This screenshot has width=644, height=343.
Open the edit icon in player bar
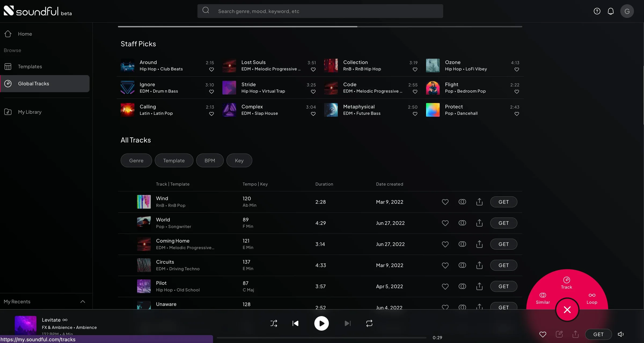click(x=559, y=334)
